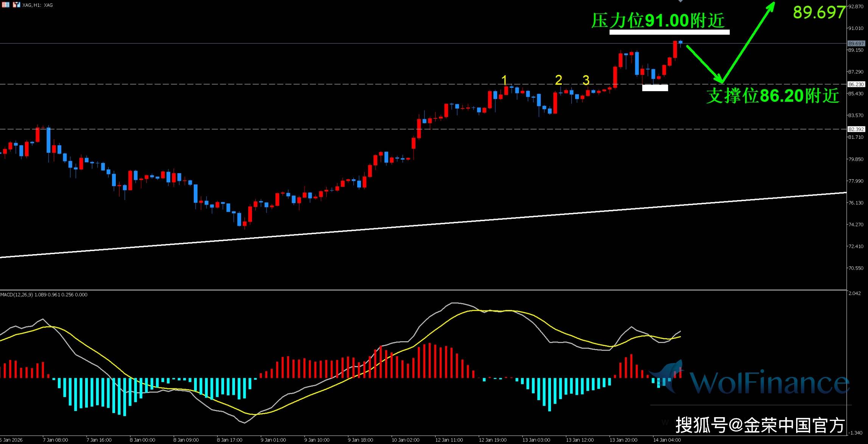Screen dimensions: 868x444
Task: Click the 86.230 price label on axis
Action: tap(856, 84)
